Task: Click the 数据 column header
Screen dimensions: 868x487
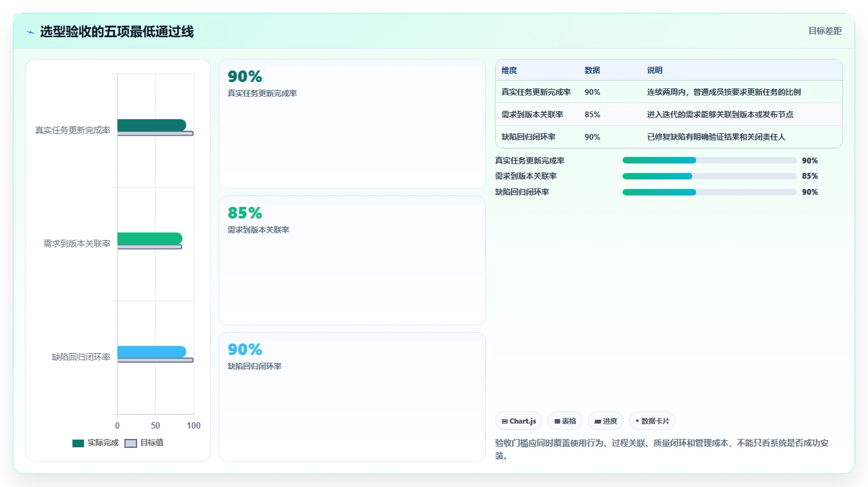Action: [592, 70]
